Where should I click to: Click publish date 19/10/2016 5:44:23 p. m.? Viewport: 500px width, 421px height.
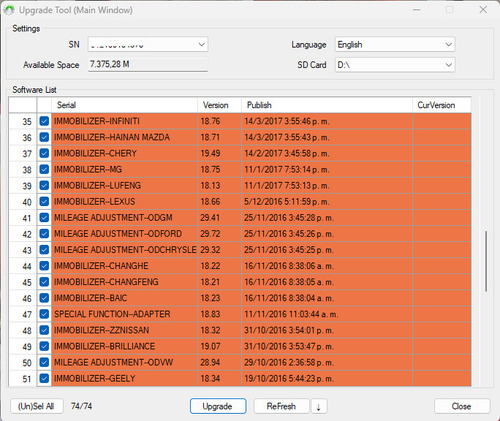(x=289, y=378)
